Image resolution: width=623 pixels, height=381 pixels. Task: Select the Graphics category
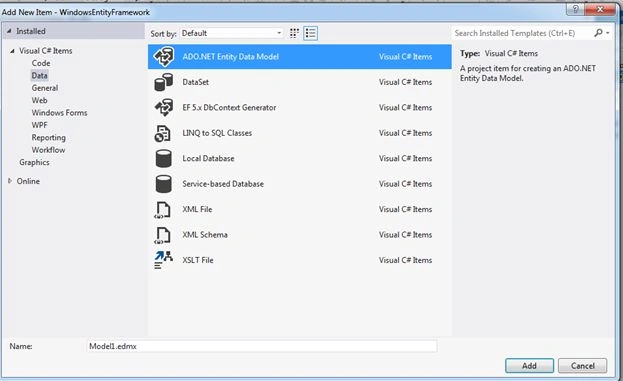point(34,162)
